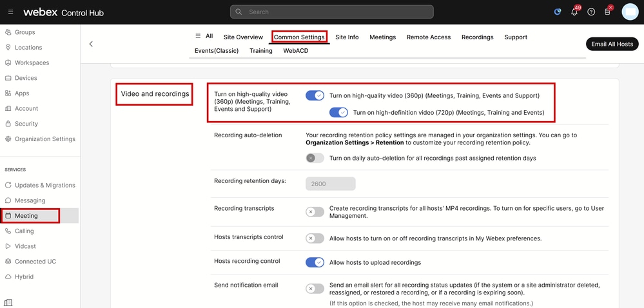Enable recording transcripts for MP4 recordings

315,212
